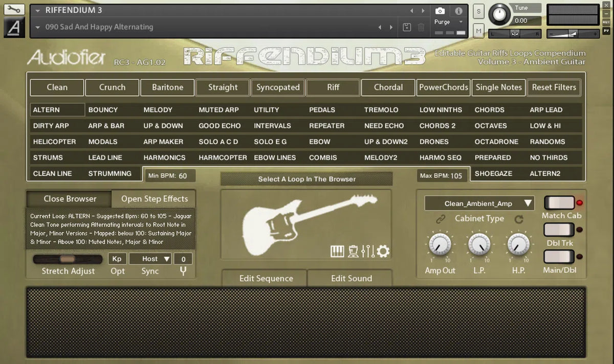Image resolution: width=614 pixels, height=364 pixels.
Task: Open the mixer sliders icon under the guitar
Action: (x=368, y=251)
